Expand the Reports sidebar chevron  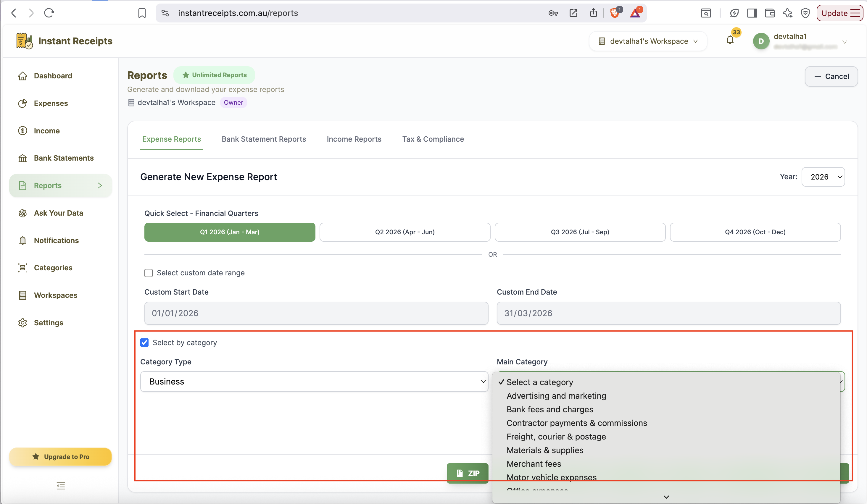coord(100,185)
